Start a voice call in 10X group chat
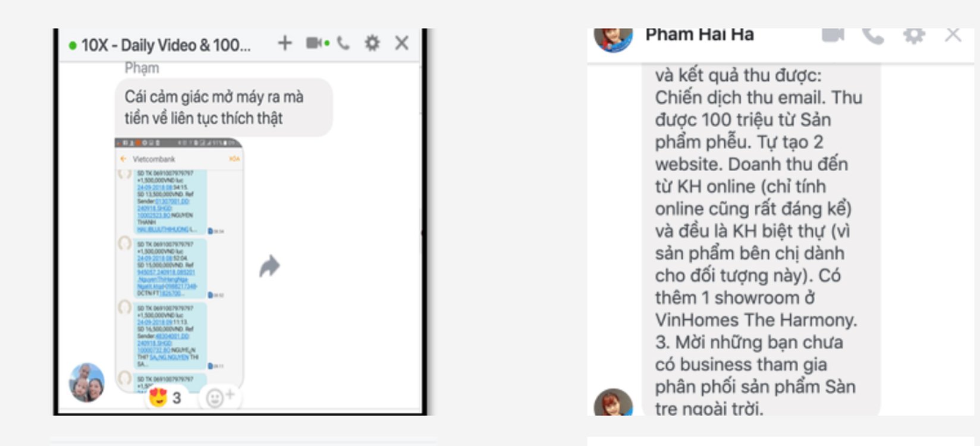The height and width of the screenshot is (446, 980). pos(343,43)
